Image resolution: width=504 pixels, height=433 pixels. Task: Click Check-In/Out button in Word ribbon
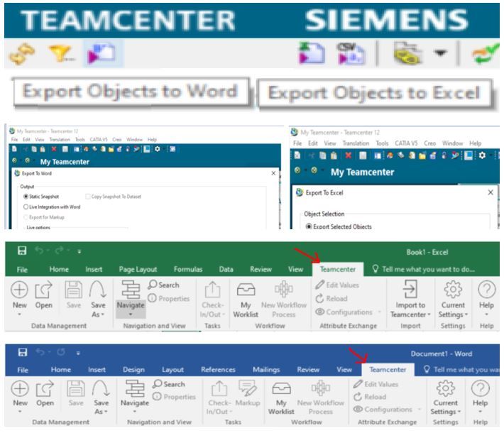tap(219, 398)
